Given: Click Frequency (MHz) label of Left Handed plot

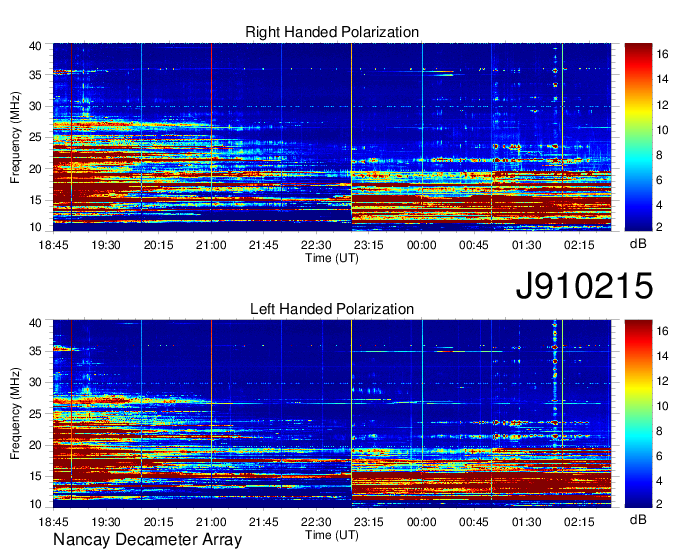Looking at the screenshot, I should pyautogui.click(x=15, y=414).
